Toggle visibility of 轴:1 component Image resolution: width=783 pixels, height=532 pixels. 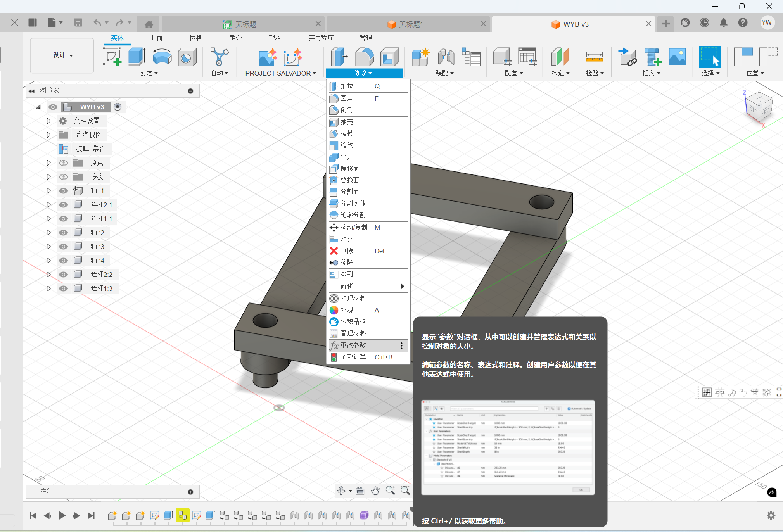tap(63, 191)
